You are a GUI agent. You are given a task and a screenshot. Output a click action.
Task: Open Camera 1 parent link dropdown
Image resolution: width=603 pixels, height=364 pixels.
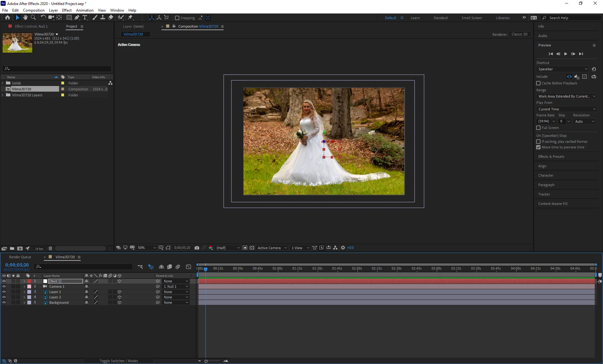[x=176, y=286]
